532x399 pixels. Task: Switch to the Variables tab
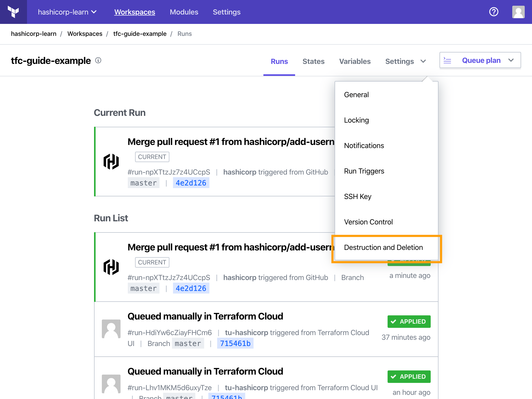point(355,61)
